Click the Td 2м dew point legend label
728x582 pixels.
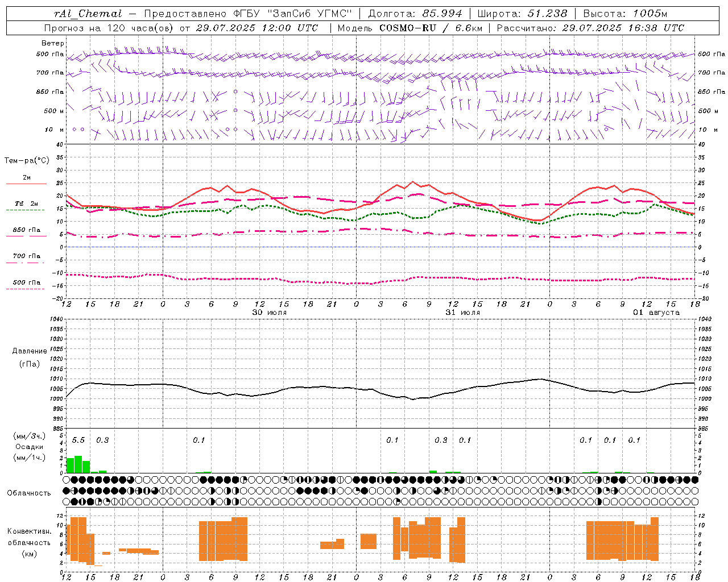click(27, 203)
